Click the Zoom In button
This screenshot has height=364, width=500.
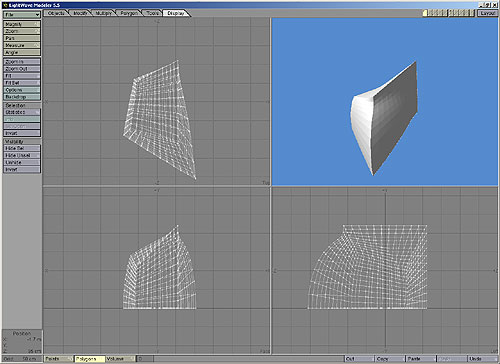tap(22, 62)
